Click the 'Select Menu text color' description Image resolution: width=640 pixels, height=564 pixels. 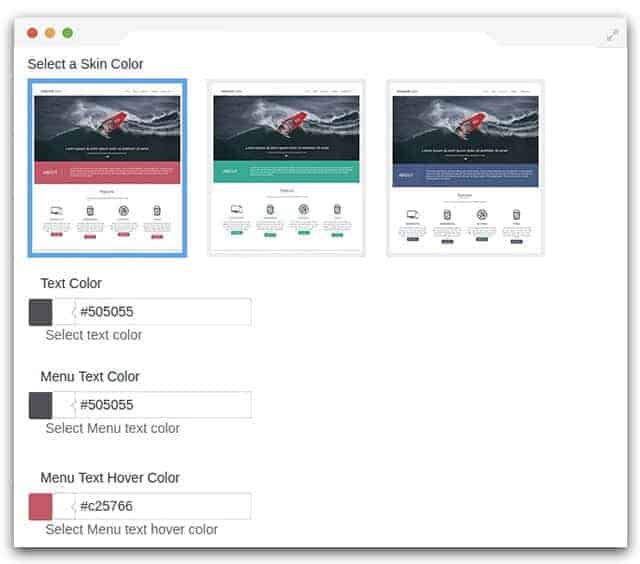pyautogui.click(x=113, y=428)
